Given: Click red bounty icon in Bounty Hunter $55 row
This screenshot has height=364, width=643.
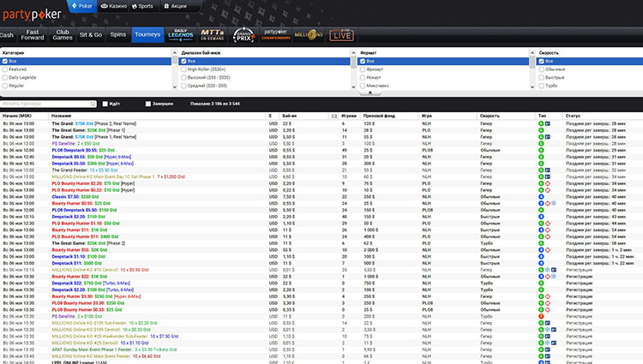Looking at the screenshot, I should pyautogui.click(x=548, y=250).
